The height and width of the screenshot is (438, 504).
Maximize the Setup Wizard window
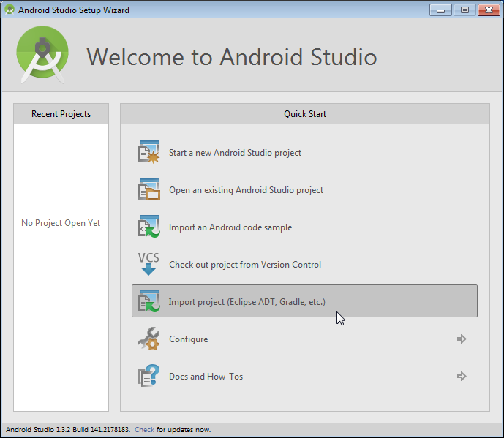tap(464, 10)
